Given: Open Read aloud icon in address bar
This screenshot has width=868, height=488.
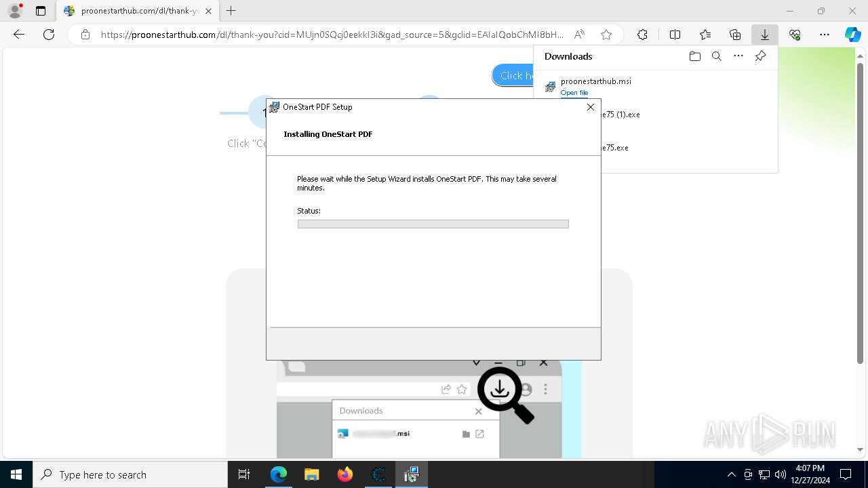Looking at the screenshot, I should [x=579, y=35].
